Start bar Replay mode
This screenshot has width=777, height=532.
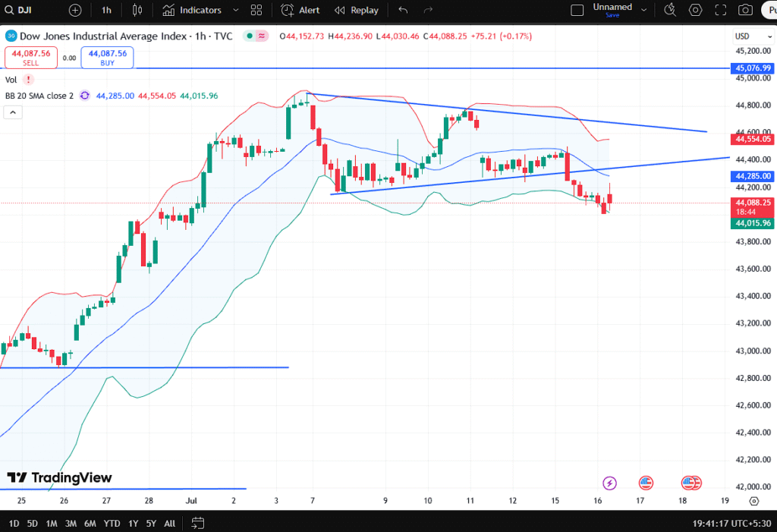357,10
